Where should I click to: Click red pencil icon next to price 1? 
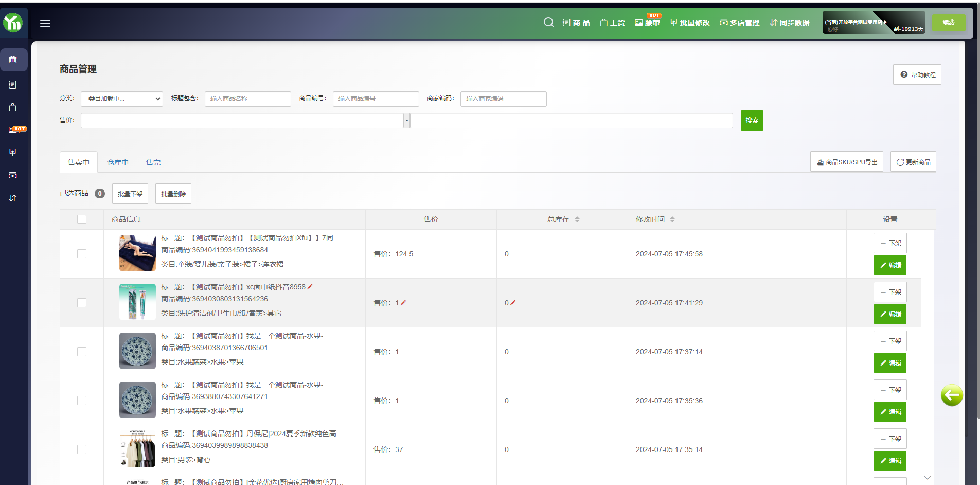pos(403,303)
